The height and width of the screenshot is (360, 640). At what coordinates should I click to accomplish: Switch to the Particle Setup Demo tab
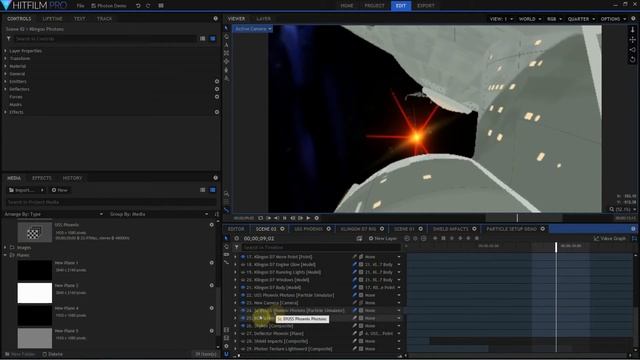pos(511,229)
